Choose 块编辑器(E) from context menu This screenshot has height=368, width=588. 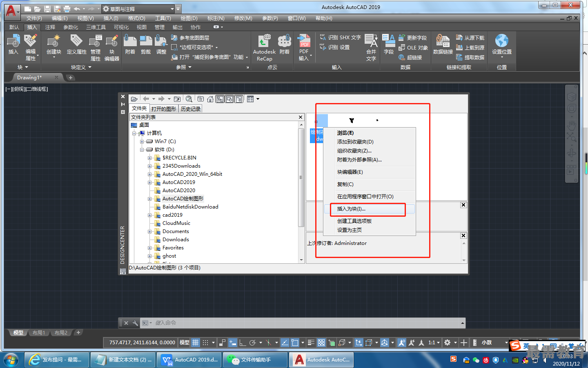(370, 172)
